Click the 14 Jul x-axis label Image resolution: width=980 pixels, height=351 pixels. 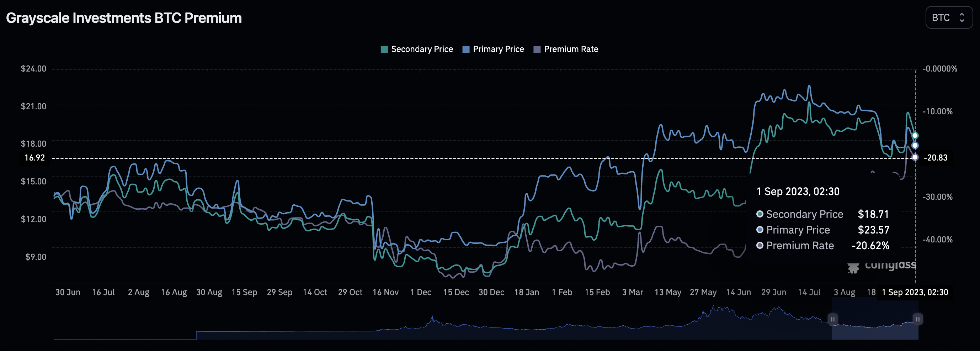click(x=809, y=292)
